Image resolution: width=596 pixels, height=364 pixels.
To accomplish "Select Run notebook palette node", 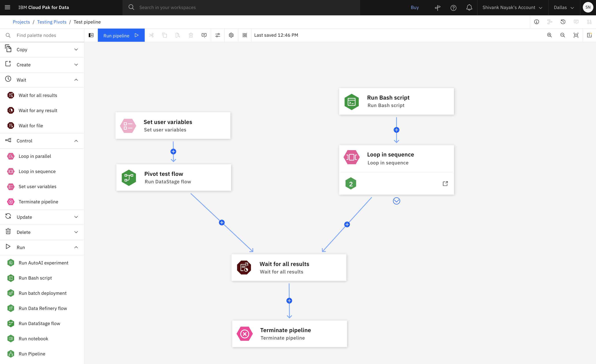I will click(x=42, y=339).
